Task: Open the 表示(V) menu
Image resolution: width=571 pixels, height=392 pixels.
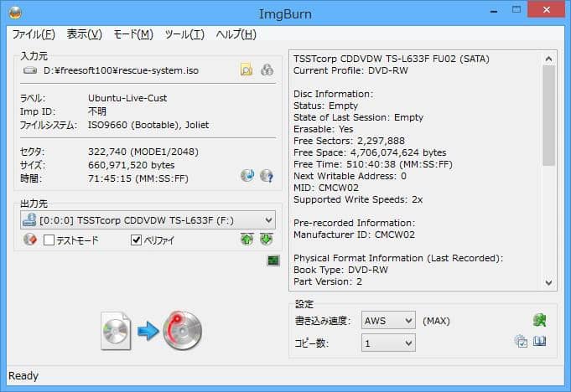Action: [85, 34]
